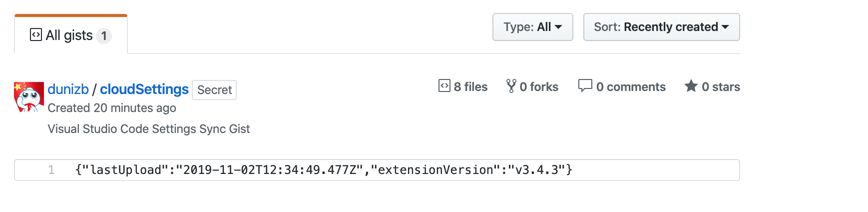Select the All gists tab label
Viewport: 868px width, 212px height.
[69, 35]
